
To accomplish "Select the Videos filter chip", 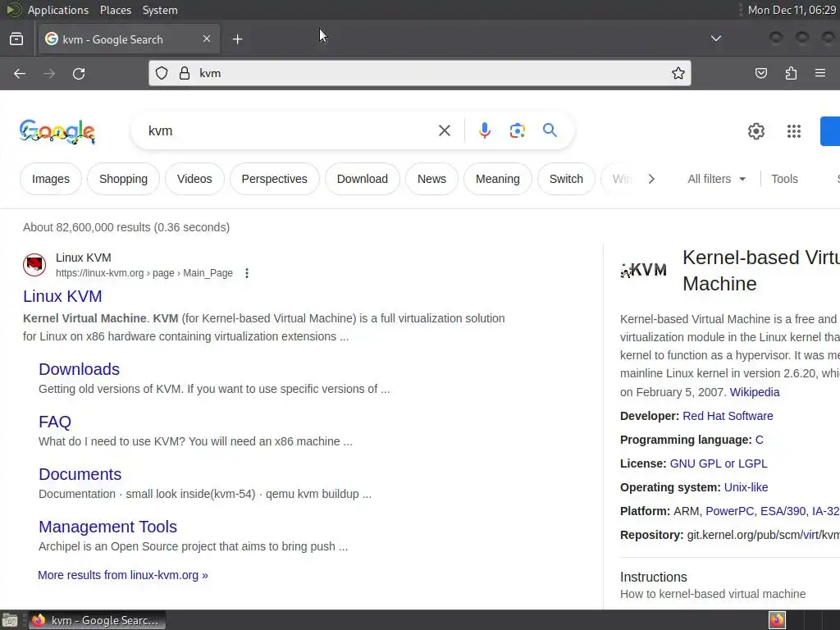I will [194, 179].
